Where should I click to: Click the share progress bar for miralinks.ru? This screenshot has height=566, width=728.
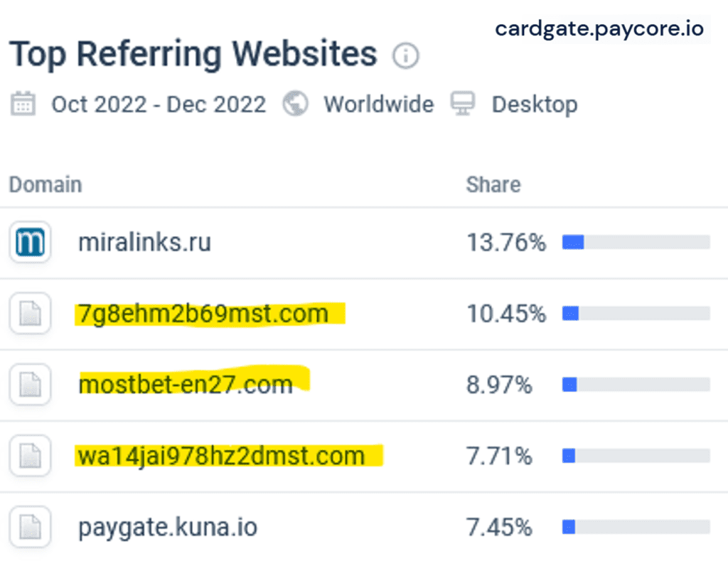[635, 242]
